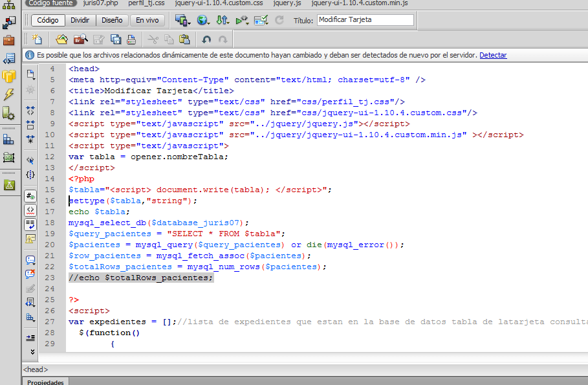Viewport: 588px width, 385px height.
Task: Select Código fuente source tab
Action: [x=50, y=3]
